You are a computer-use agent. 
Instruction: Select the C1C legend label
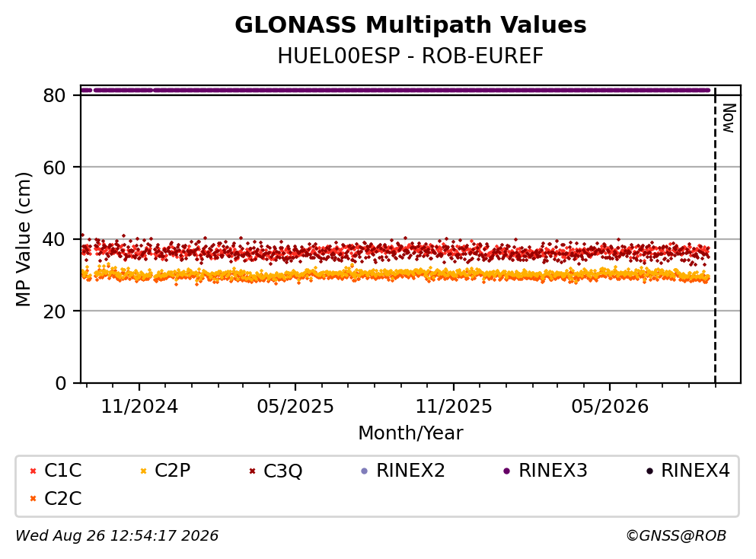62,470
